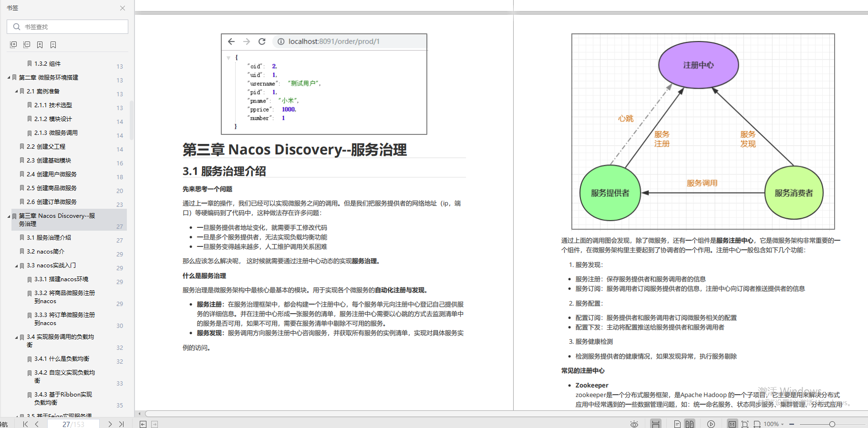The image size is (868, 428).
Task: Open the 3.3.2 将商品微服务注册到nacos bookmark
Action: coord(64,297)
